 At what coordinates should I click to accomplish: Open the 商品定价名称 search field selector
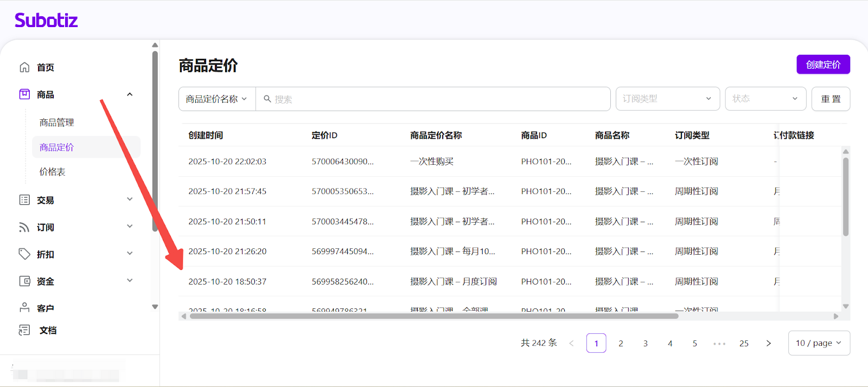(217, 99)
